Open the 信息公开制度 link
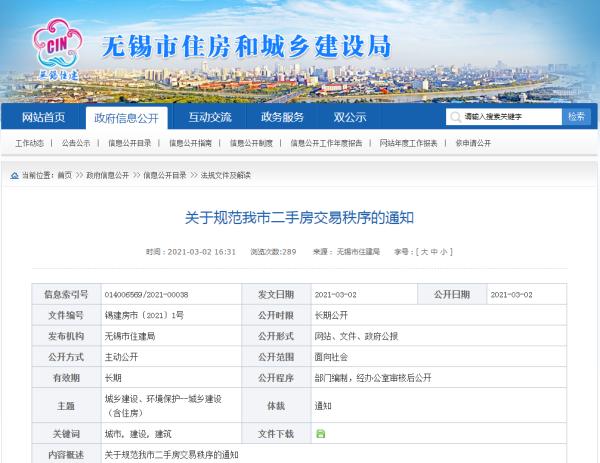The width and height of the screenshot is (600, 463). point(251,143)
